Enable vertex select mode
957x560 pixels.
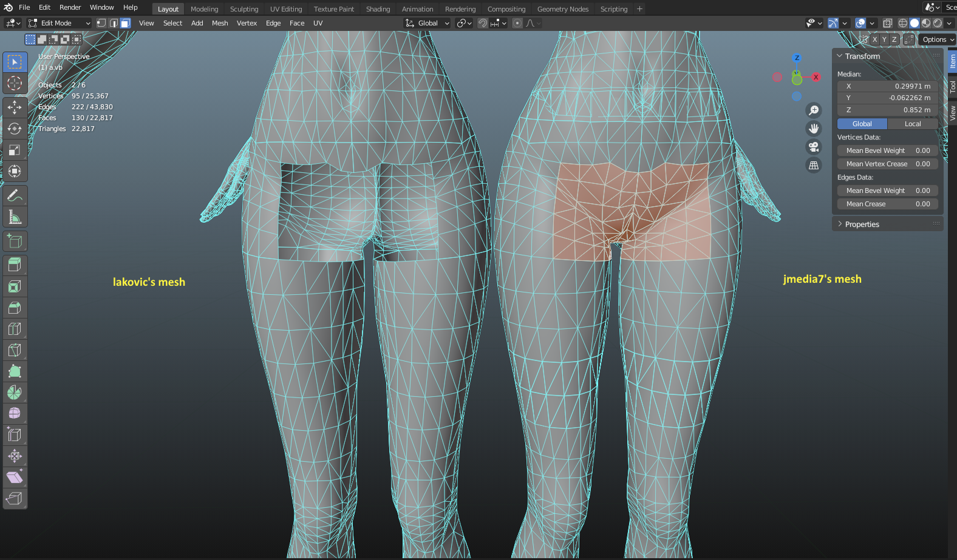click(101, 23)
